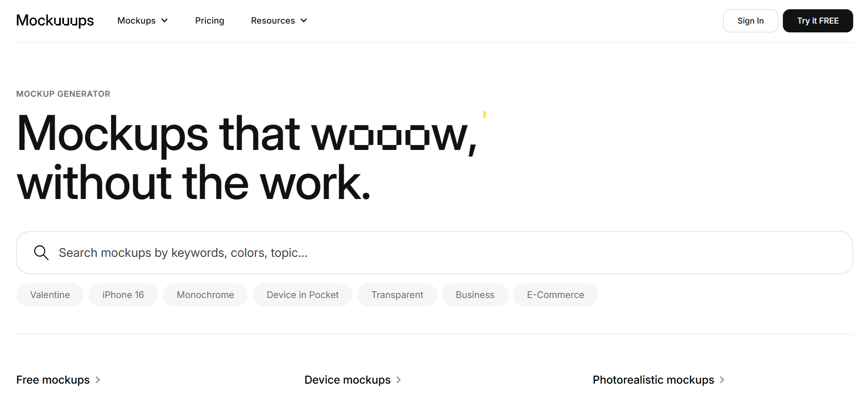Image resolution: width=868 pixels, height=398 pixels.
Task: Click the Resources menu label
Action: click(x=273, y=21)
